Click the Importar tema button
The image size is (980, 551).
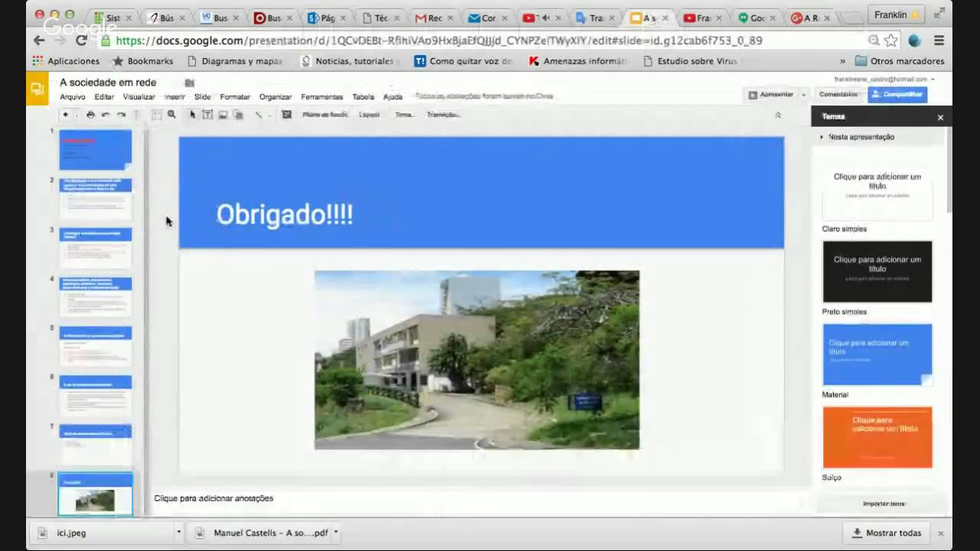(x=884, y=504)
